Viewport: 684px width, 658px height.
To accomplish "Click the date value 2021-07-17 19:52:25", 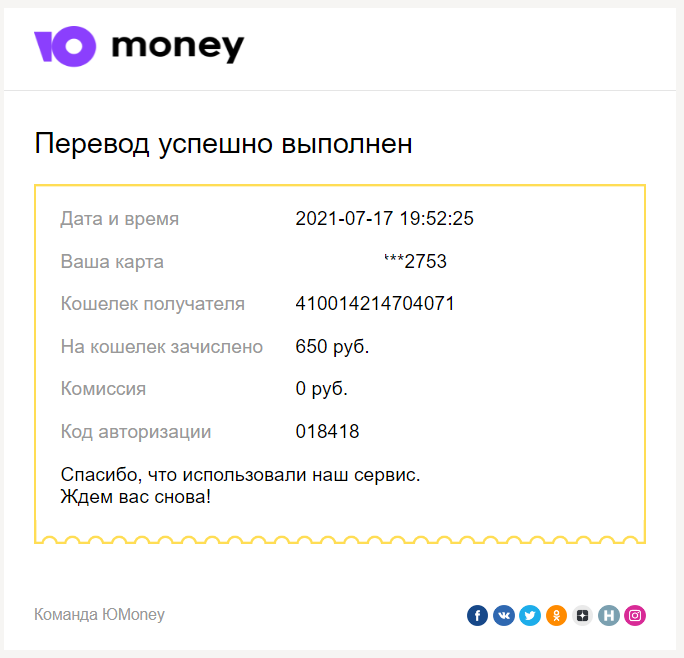I will pyautogui.click(x=384, y=219).
